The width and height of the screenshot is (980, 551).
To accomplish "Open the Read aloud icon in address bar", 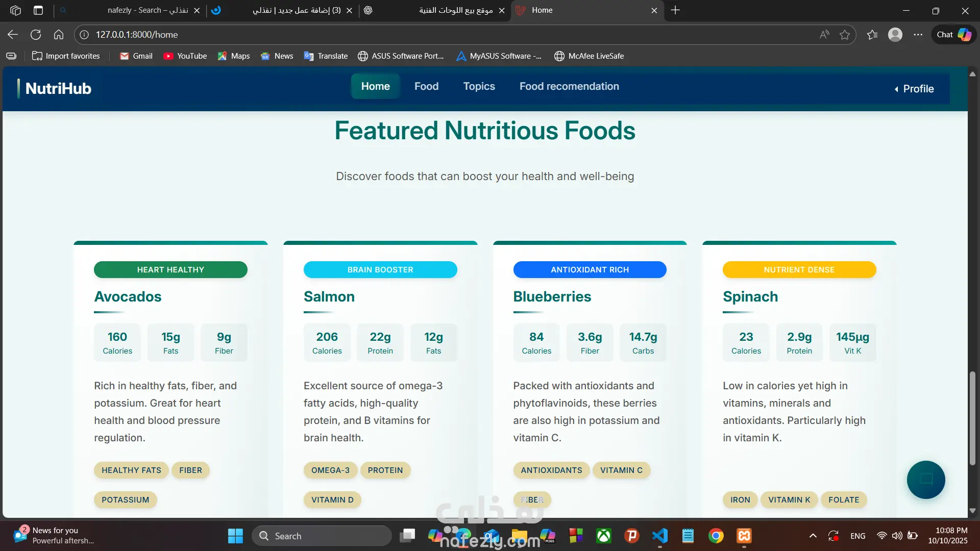I will [x=824, y=35].
